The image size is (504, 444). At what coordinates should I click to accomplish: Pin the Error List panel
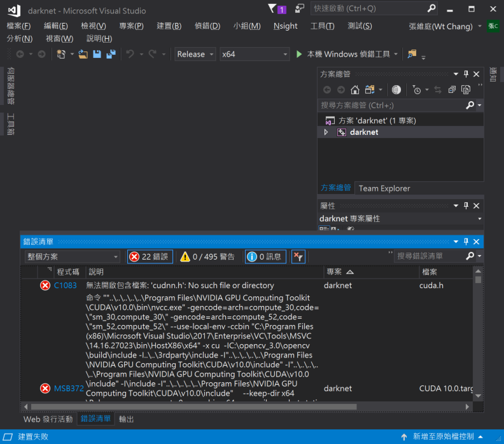pyautogui.click(x=466, y=242)
